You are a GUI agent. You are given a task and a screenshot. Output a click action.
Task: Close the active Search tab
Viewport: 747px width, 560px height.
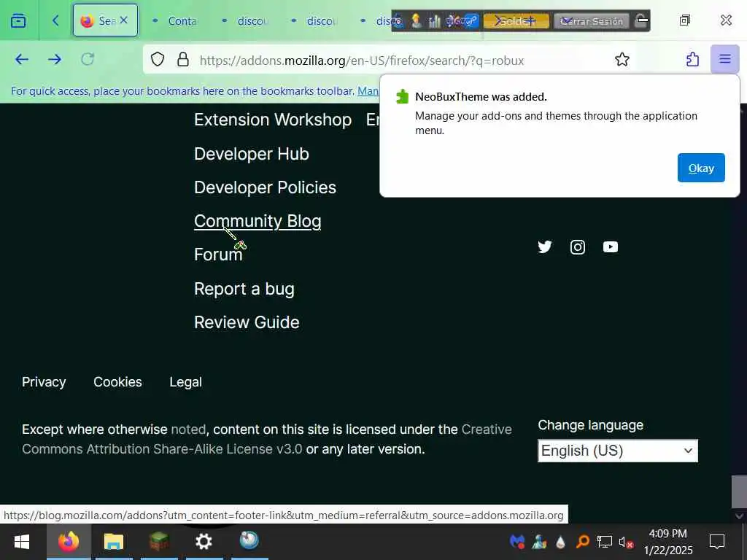[x=124, y=20]
